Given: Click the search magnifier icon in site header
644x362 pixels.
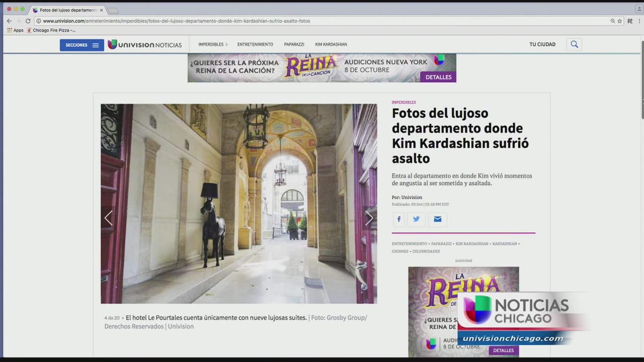Looking at the screenshot, I should (574, 44).
